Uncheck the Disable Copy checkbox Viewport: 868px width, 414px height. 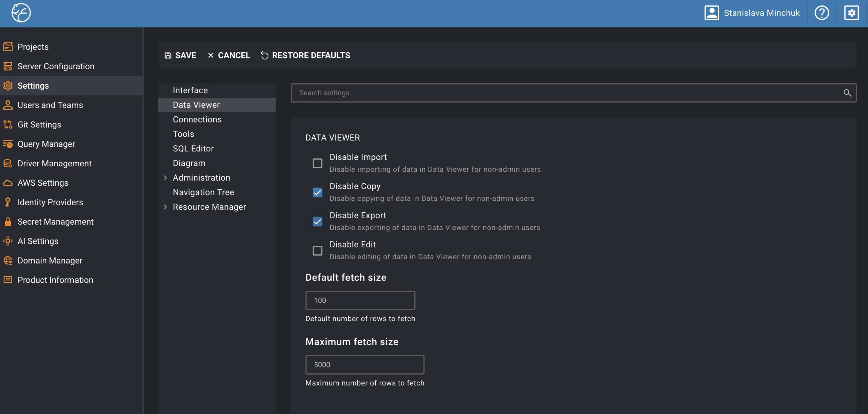click(x=317, y=192)
